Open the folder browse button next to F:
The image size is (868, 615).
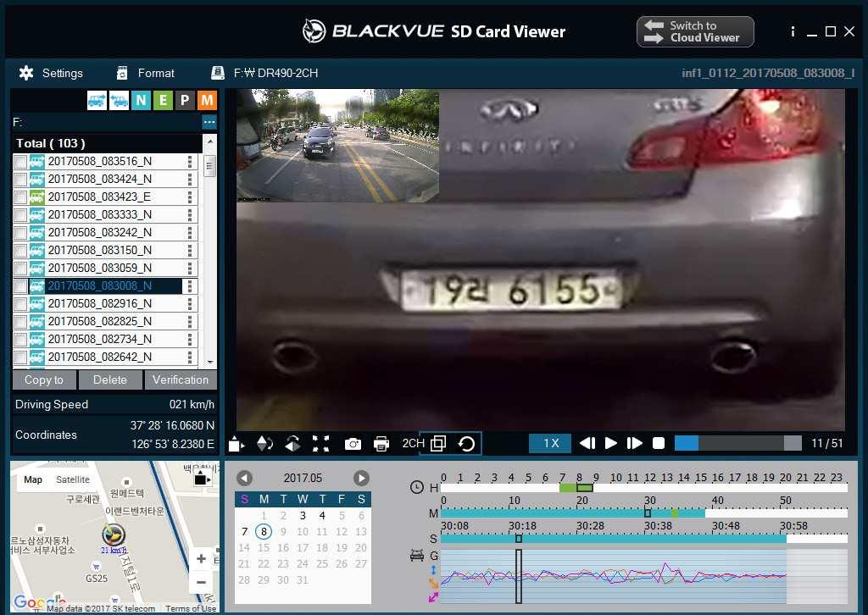click(209, 122)
